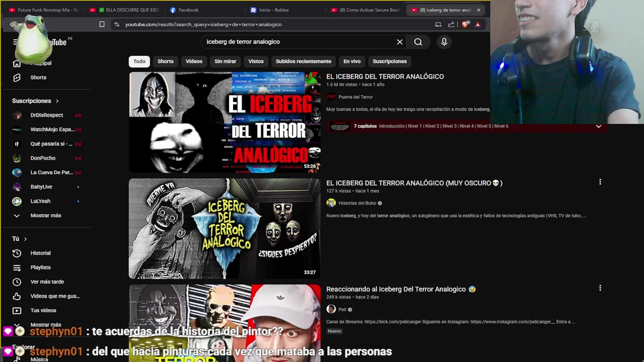Open DonPocho subscription channel
This screenshot has width=644, height=362.
(x=43, y=158)
